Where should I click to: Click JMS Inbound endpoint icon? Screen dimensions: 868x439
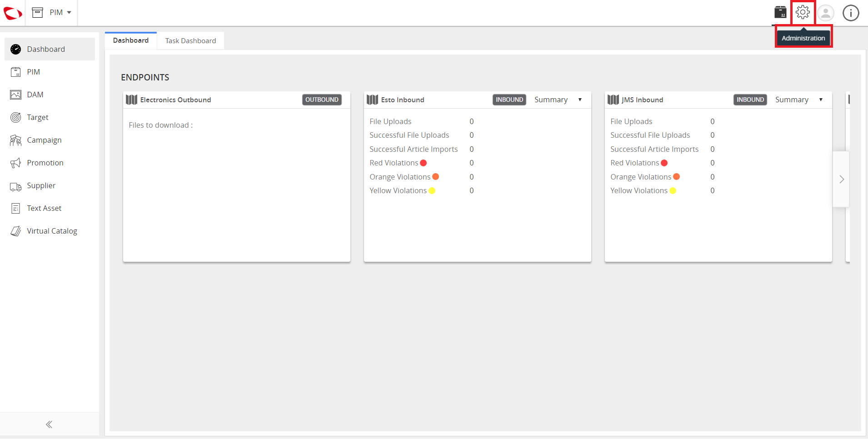click(613, 100)
